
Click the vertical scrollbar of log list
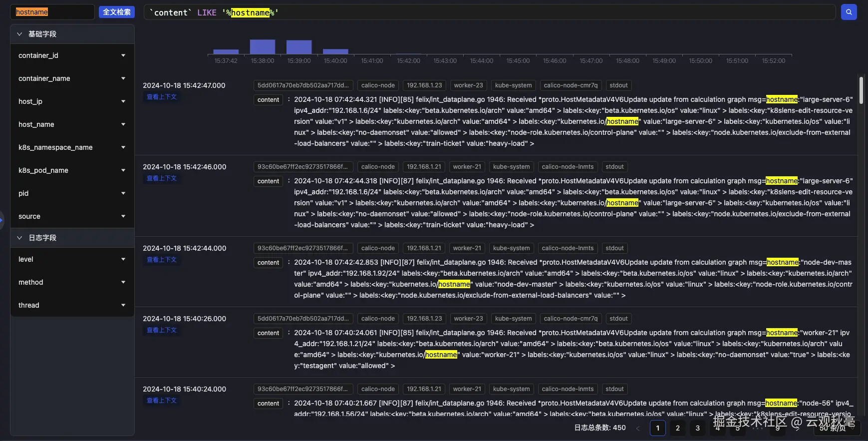click(861, 90)
